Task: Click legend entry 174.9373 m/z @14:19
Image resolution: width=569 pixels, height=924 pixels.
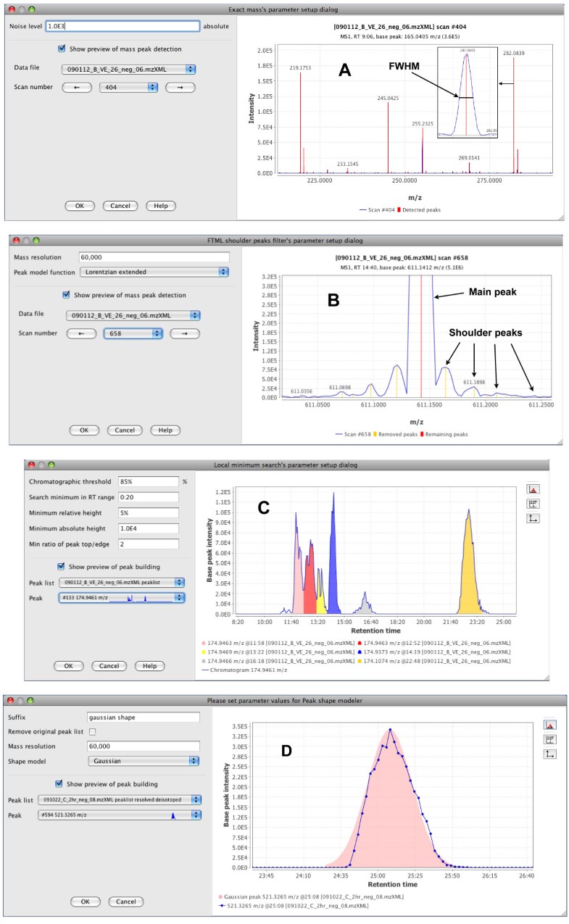Action: click(434, 652)
